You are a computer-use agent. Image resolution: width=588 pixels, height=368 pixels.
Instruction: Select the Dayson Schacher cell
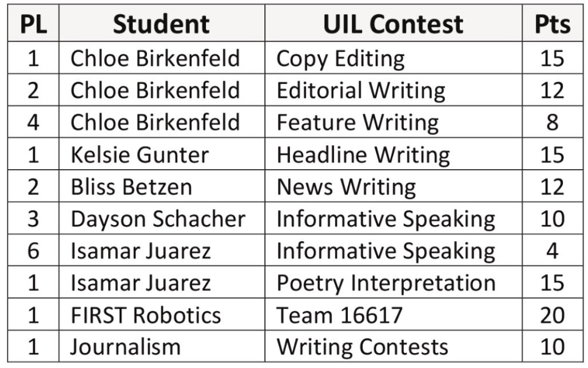click(x=162, y=218)
